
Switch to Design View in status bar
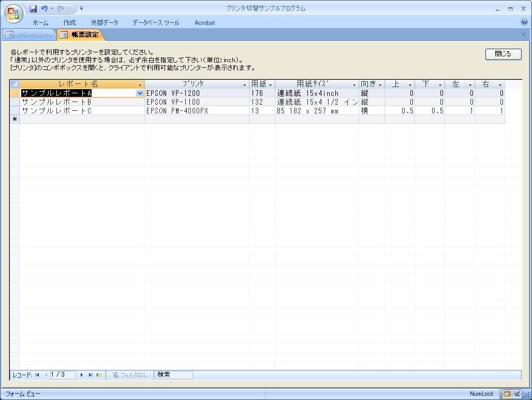click(516, 394)
